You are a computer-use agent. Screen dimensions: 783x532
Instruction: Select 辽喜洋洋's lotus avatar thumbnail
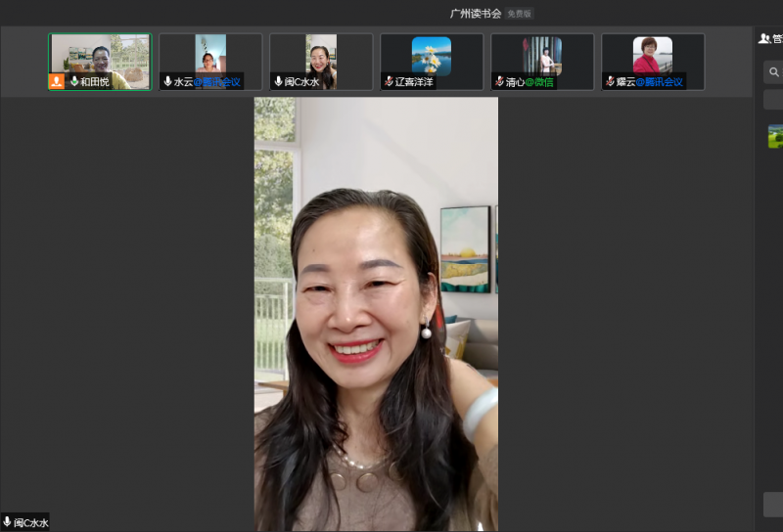click(432, 55)
